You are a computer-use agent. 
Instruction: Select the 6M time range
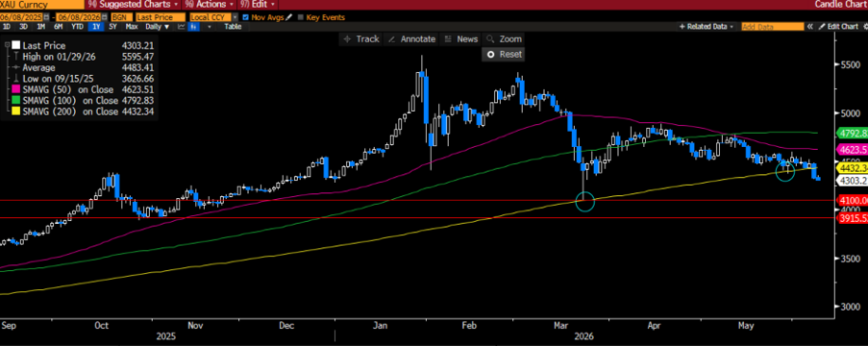click(58, 27)
